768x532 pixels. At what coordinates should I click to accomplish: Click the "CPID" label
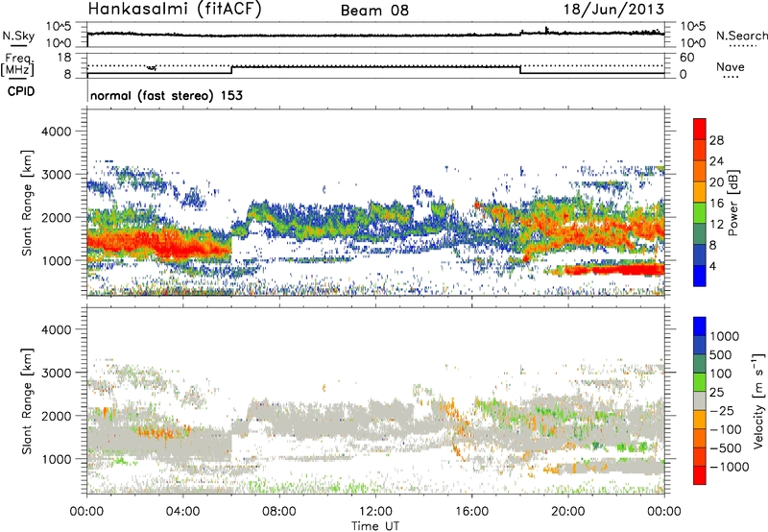(x=21, y=91)
